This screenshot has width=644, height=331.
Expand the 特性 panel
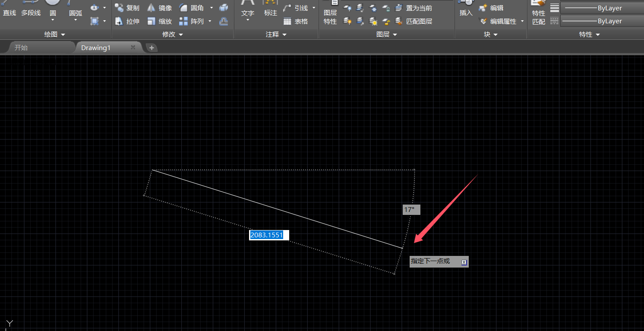coord(590,35)
